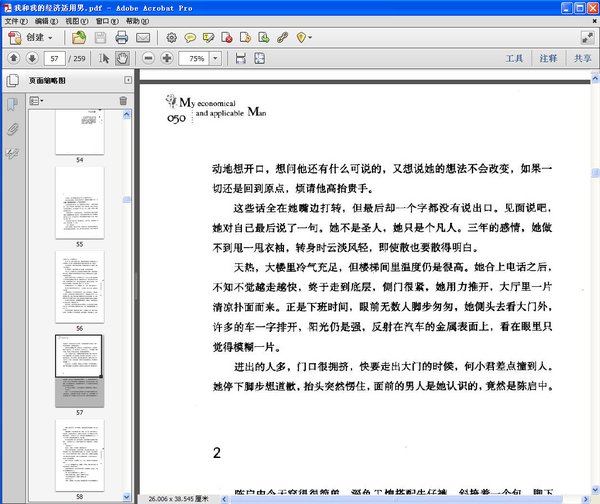Open the 文件 menu

point(16,21)
